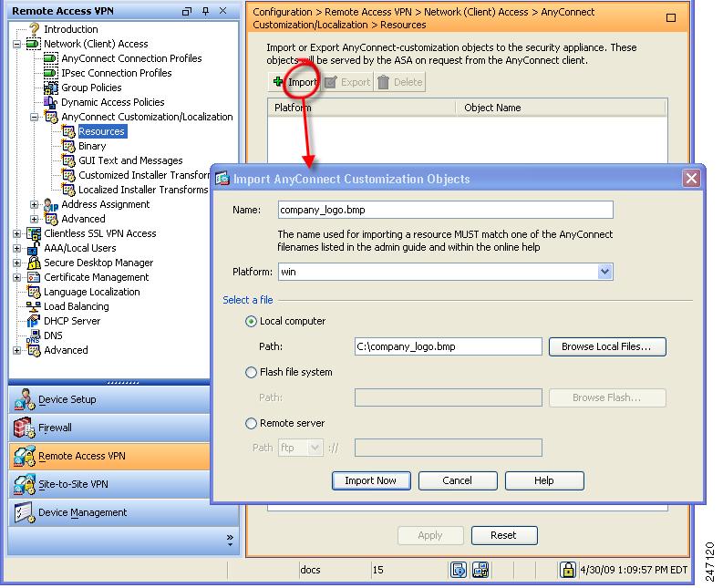Click the DHCP Server icon
723x588 pixels.
33,321
